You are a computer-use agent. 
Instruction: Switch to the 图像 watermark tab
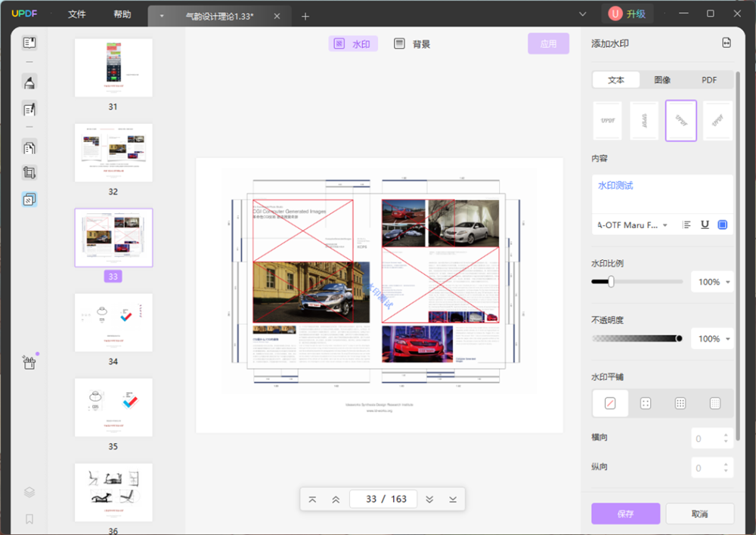662,80
